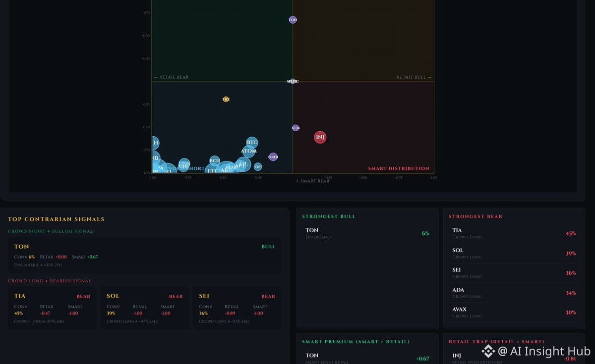Click Retail Trap (Retail > Smart) heading

coord(496,342)
